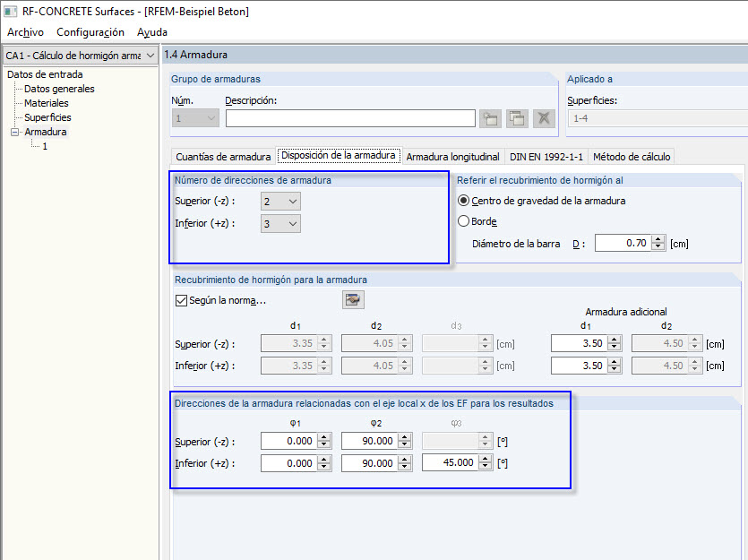Viewport: 748px width, 560px height.
Task: Click the RF-CONCRETE Surfaces title bar icon
Action: point(11,11)
